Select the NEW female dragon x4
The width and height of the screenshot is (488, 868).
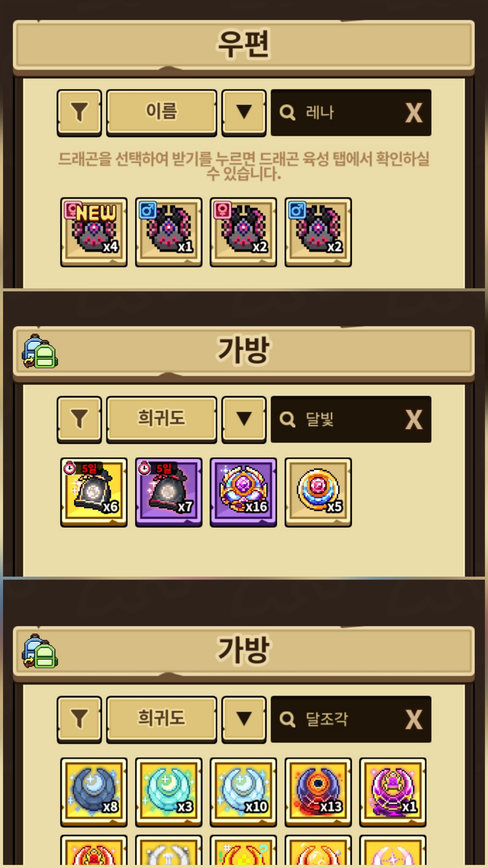point(94,232)
